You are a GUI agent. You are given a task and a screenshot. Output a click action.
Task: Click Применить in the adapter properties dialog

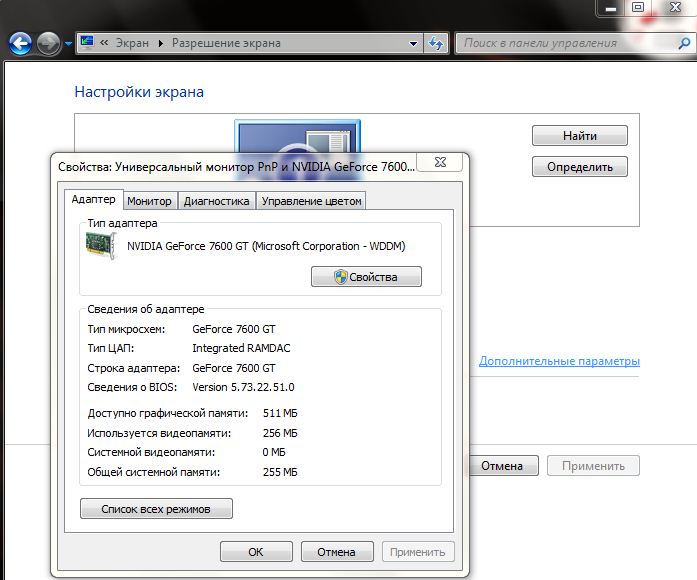[418, 552]
